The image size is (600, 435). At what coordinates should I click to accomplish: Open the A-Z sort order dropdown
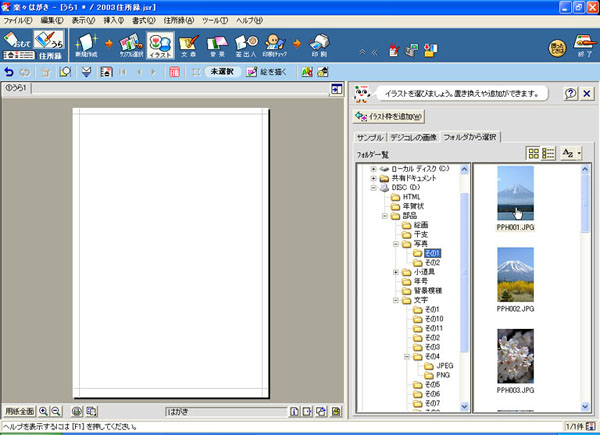point(572,153)
